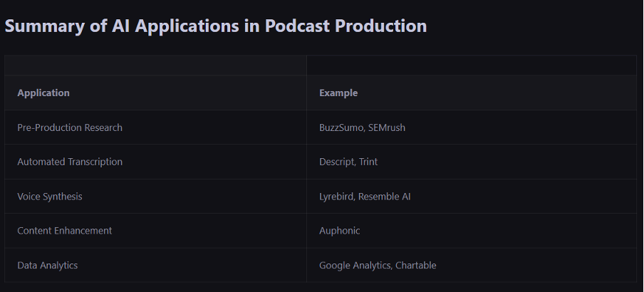
Task: Select the 'Automated Transcription' cell
Action: (156, 162)
